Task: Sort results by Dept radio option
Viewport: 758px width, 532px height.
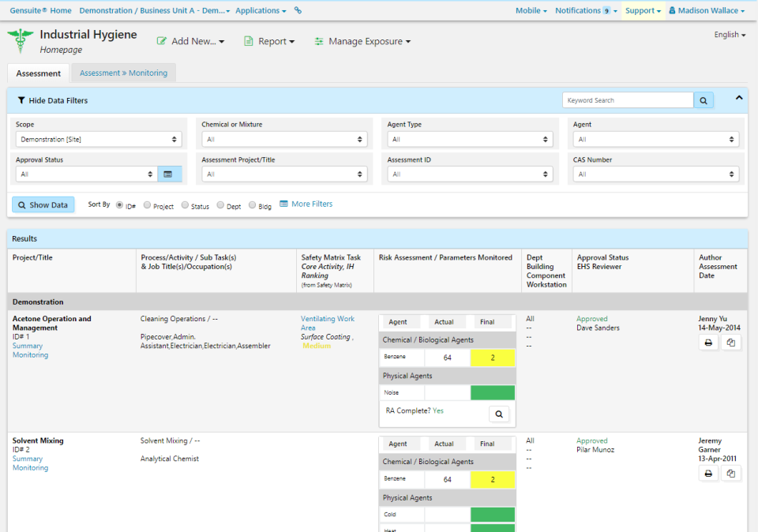Action: coord(220,205)
